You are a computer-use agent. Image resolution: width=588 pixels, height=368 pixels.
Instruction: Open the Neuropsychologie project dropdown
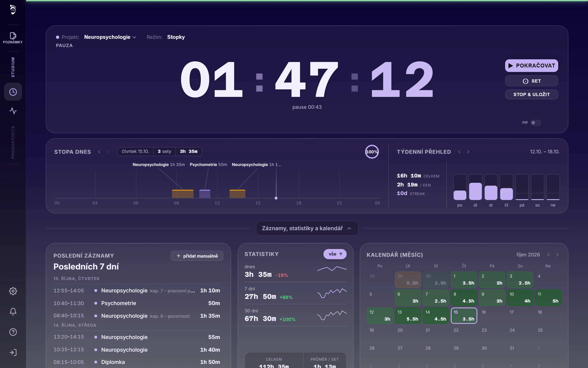[x=110, y=37]
